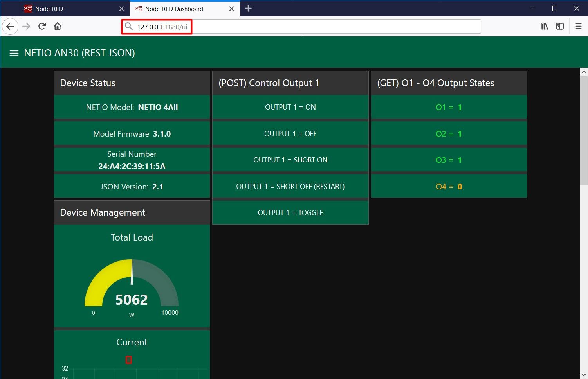
Task: Click the magnifier icon in the address bar
Action: tap(129, 26)
